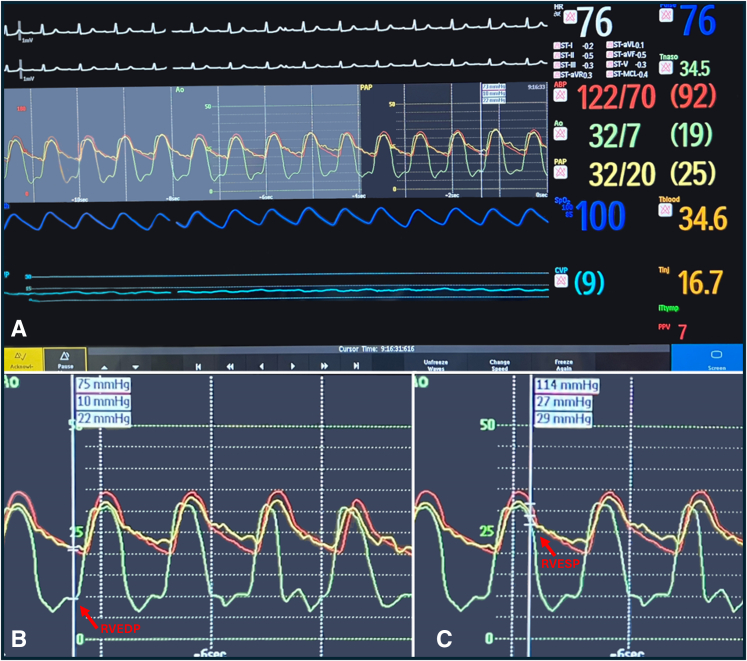Image resolution: width=747 pixels, height=661 pixels.
Task: Click the fast forward arrows
Action: coord(325,366)
